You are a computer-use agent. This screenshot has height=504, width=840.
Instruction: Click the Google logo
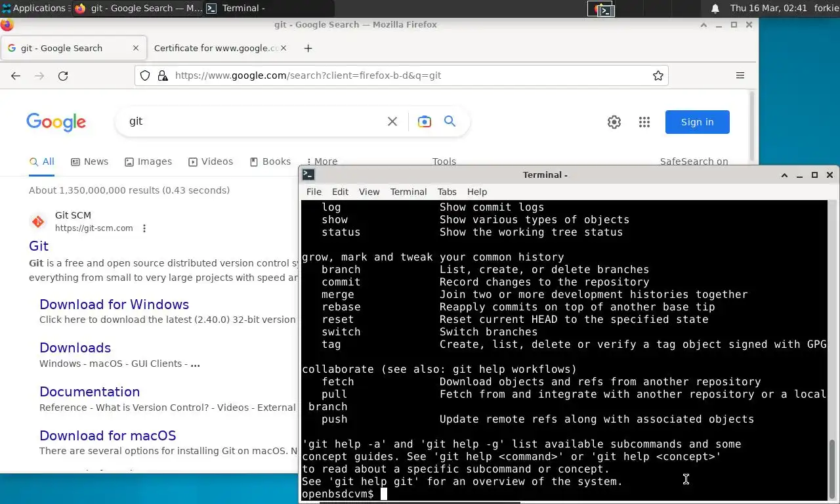56,122
